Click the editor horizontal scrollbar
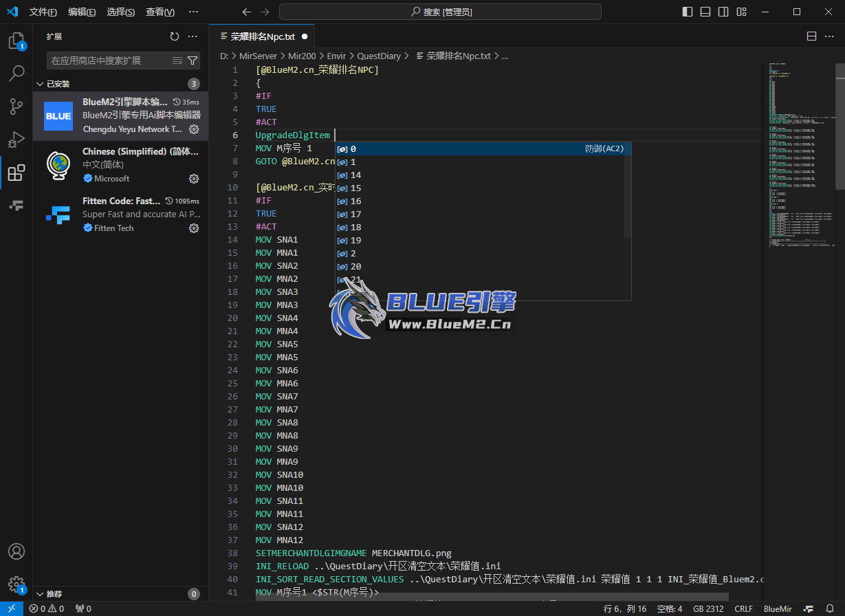845x616 pixels. 492,597
